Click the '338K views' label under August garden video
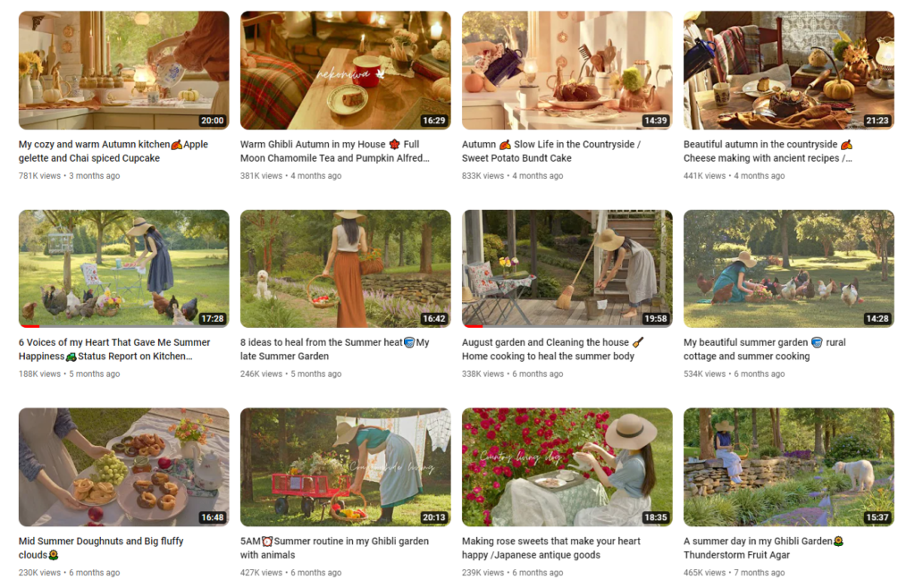 tap(484, 374)
